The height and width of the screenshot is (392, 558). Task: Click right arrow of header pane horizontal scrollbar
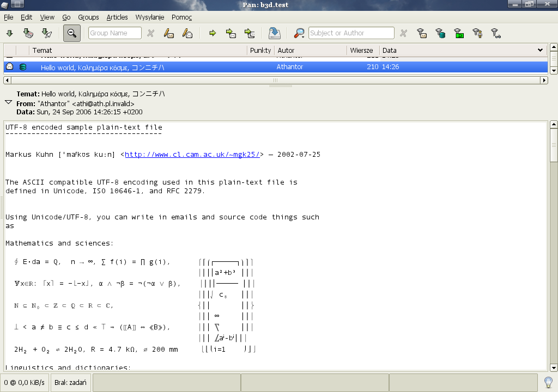tap(544, 81)
